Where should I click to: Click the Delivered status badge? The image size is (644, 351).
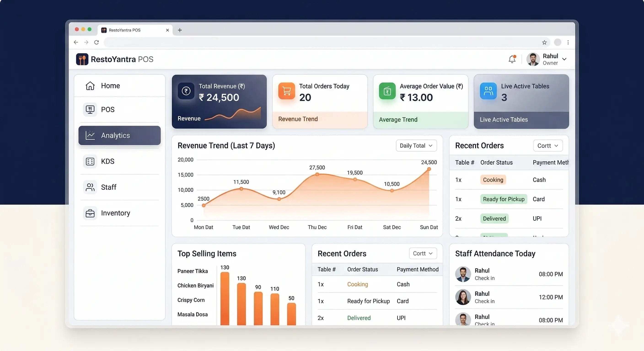coord(494,218)
